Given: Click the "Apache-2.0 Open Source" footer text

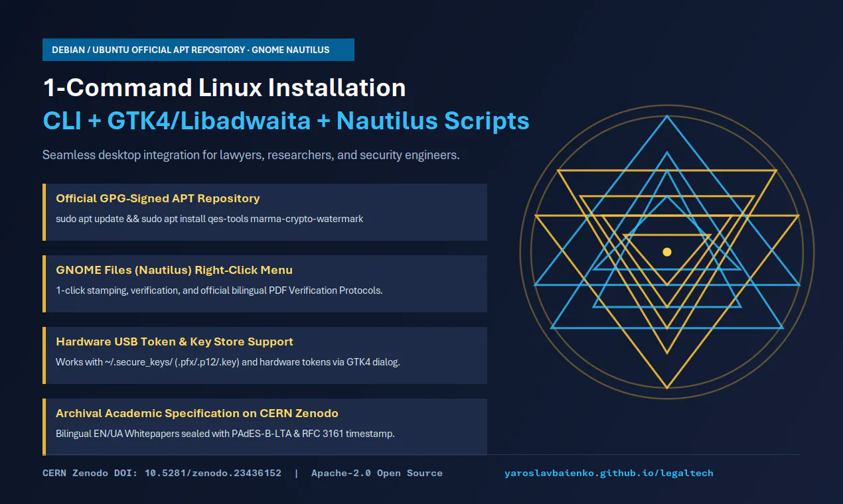Looking at the screenshot, I should click(377, 473).
